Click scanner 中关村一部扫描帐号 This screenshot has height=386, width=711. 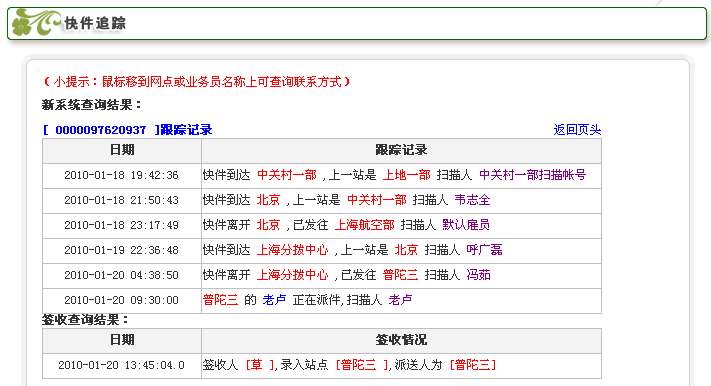click(532, 175)
